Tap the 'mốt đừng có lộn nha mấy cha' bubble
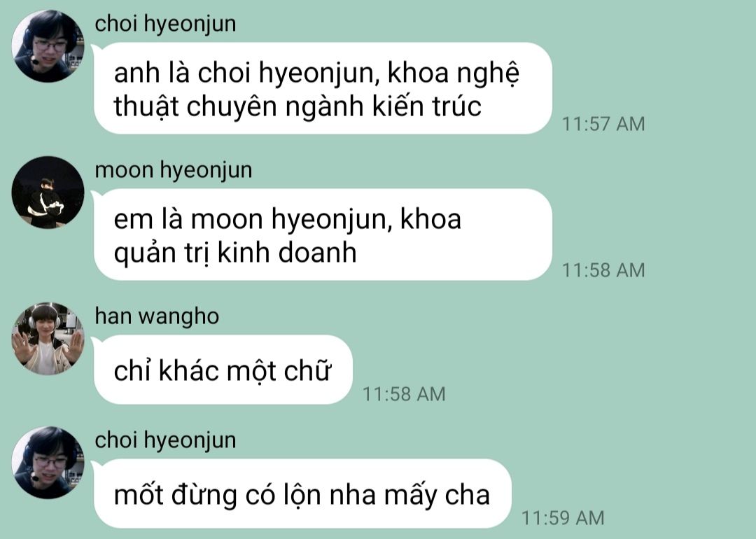This screenshot has height=539, width=756. [302, 493]
